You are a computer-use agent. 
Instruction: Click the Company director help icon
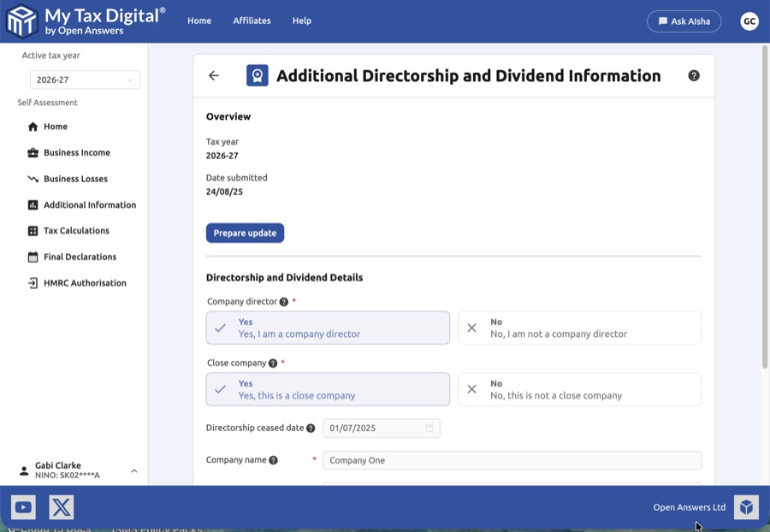pyautogui.click(x=284, y=302)
